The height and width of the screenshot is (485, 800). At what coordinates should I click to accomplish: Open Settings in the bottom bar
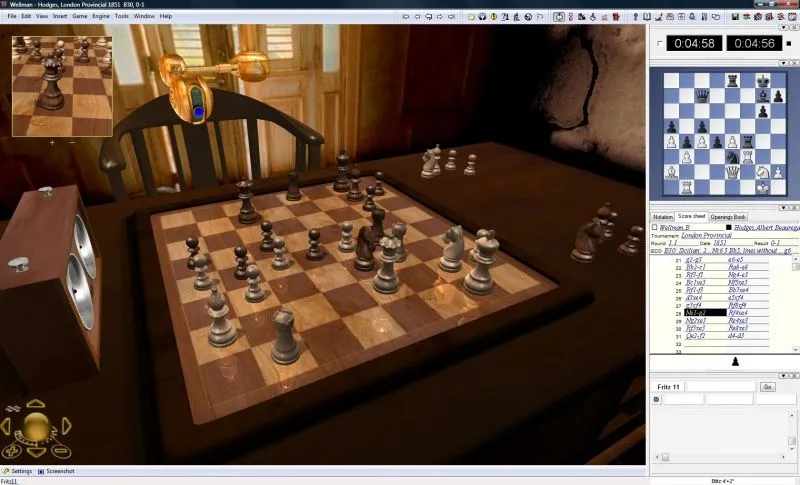point(21,471)
